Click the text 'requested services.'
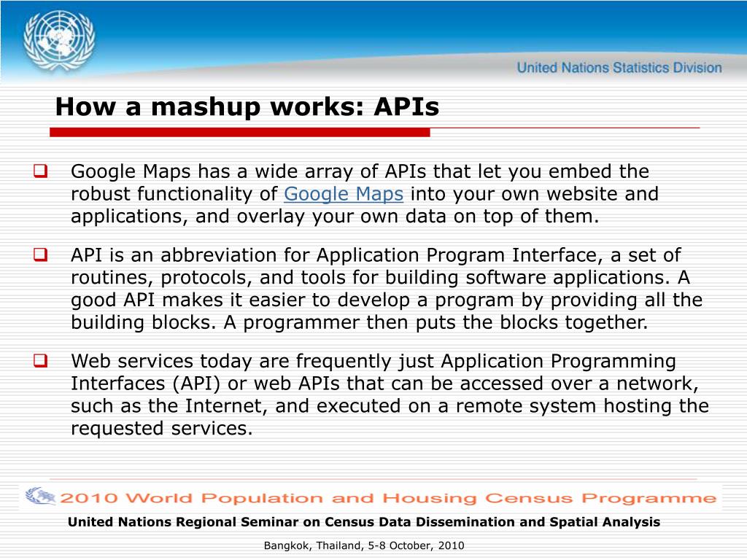This screenshot has height=560, width=747. tap(161, 428)
